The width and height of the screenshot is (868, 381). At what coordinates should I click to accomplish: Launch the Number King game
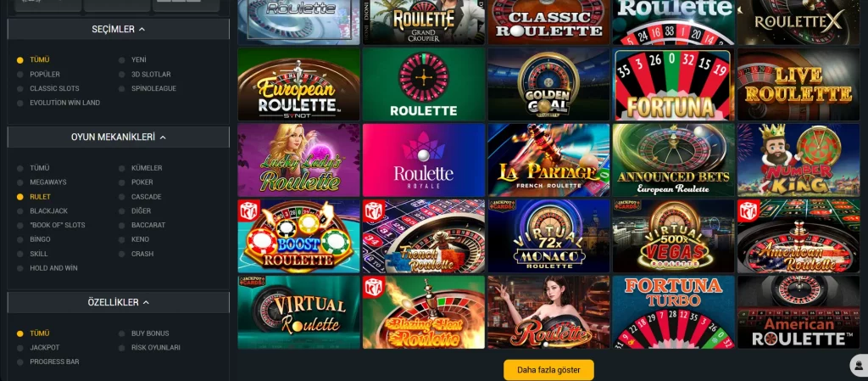click(798, 160)
